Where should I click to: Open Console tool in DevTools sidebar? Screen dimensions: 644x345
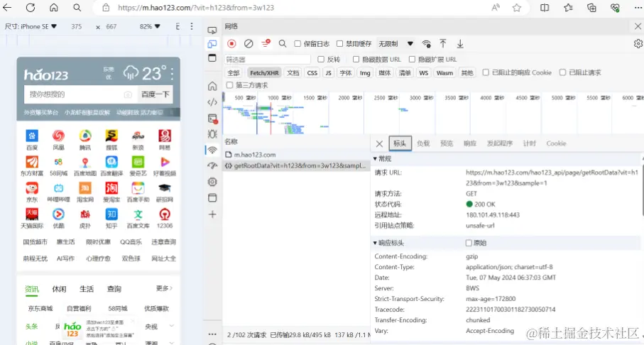212,119
